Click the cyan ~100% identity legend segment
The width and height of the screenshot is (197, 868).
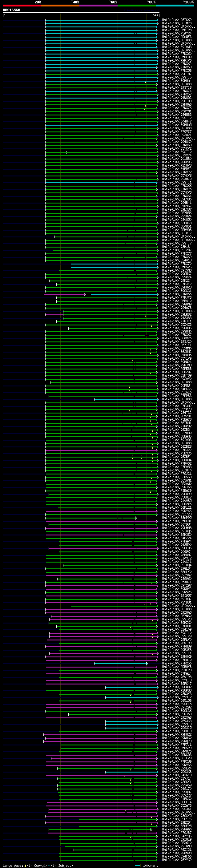(x=175, y=6)
